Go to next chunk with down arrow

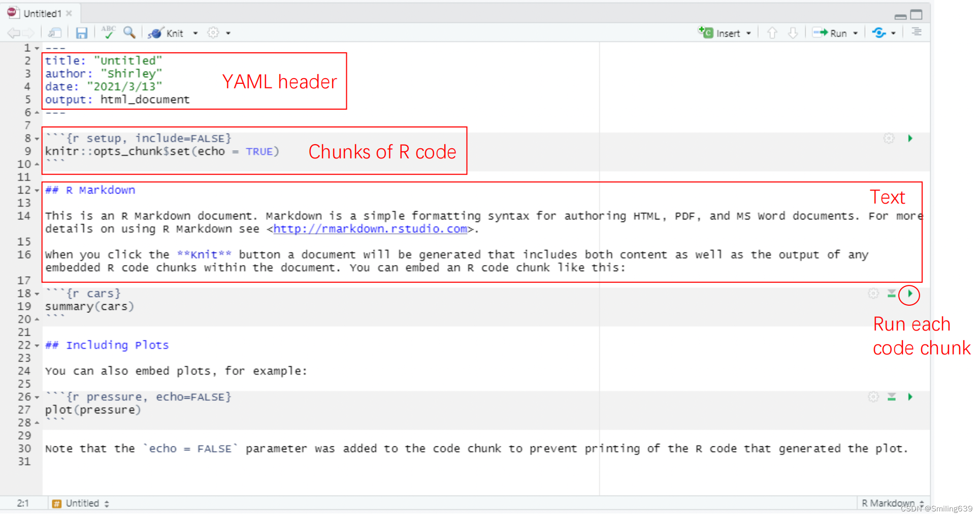coord(793,33)
